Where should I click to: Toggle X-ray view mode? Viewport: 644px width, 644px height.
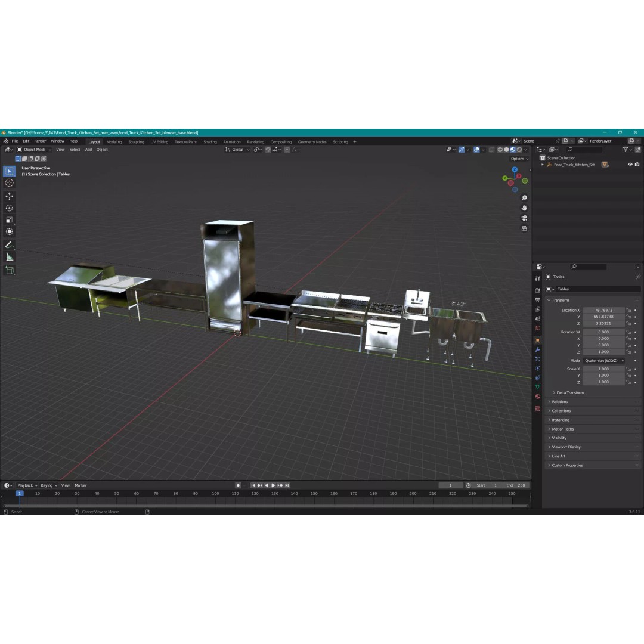pos(491,150)
